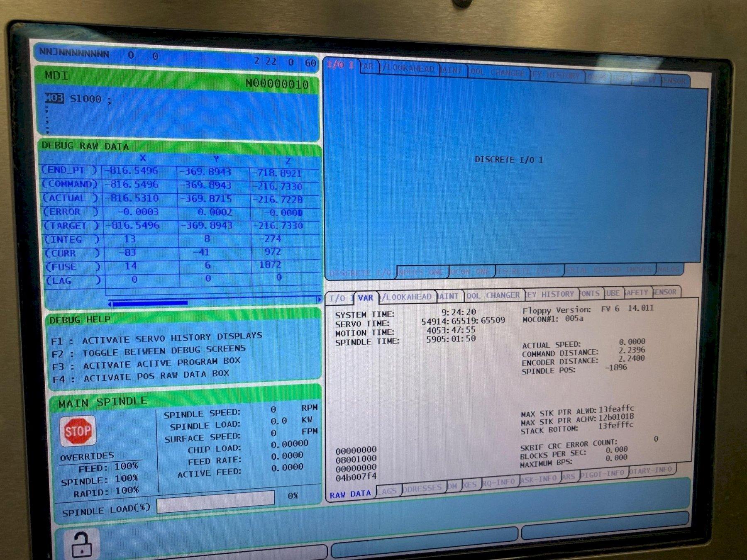Viewport: 747px width, 560px height.
Task: Open the SAFETY tab in lower panel
Action: [636, 292]
